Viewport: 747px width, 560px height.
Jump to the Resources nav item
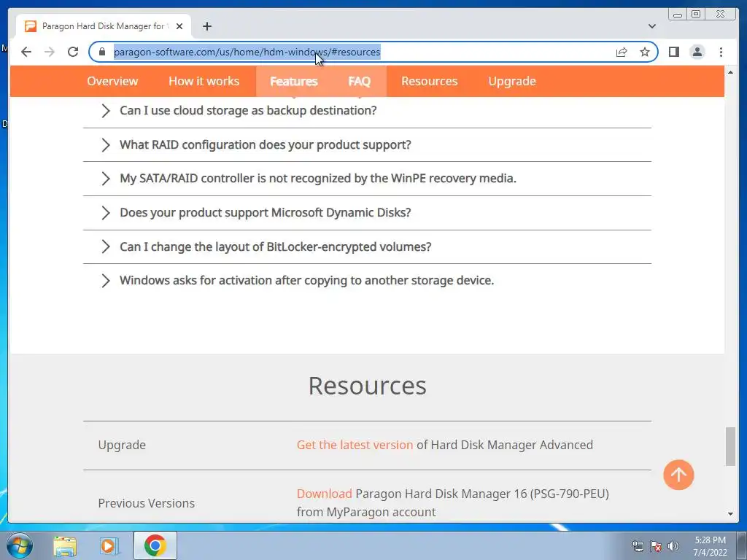[429, 81]
